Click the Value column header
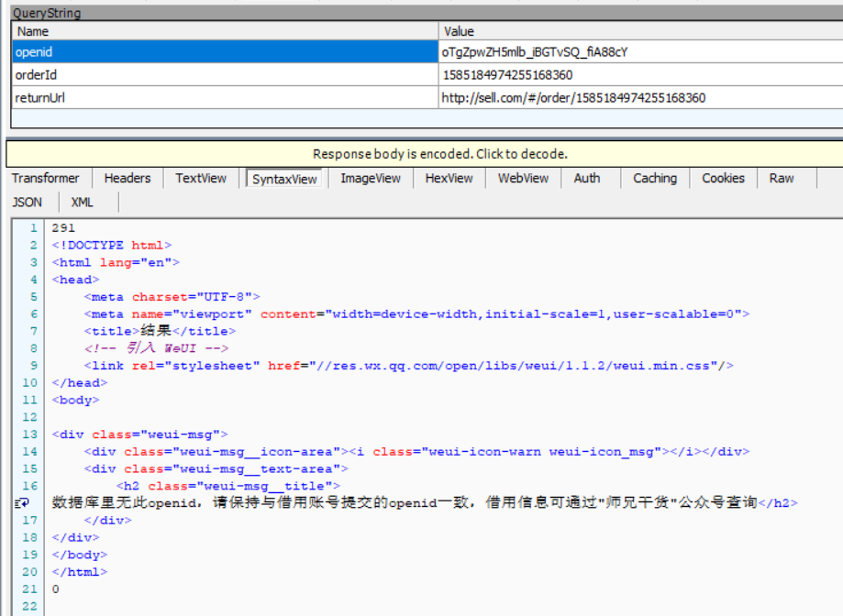The image size is (843, 616). (x=641, y=31)
